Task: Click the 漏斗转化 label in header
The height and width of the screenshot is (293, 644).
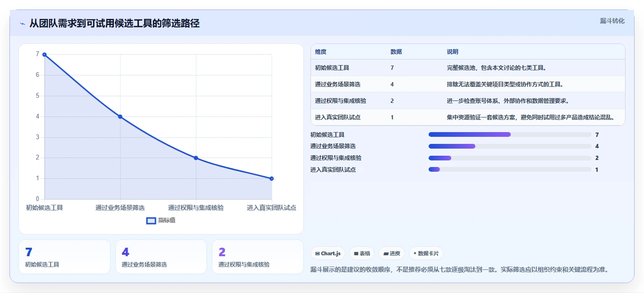Action: pyautogui.click(x=612, y=21)
